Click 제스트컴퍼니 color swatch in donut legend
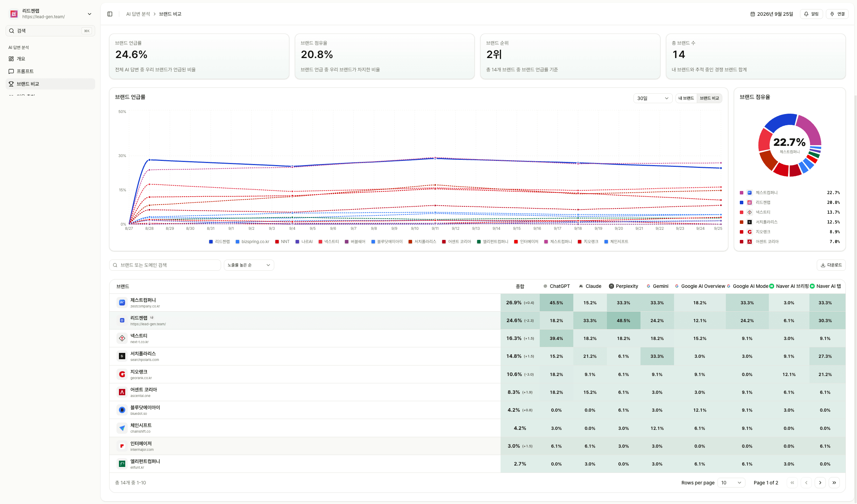 tap(742, 193)
